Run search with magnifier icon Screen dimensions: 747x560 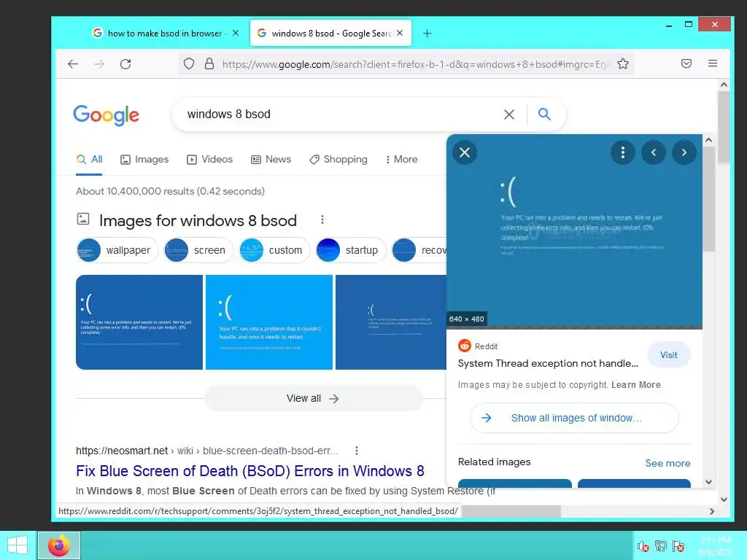[544, 114]
